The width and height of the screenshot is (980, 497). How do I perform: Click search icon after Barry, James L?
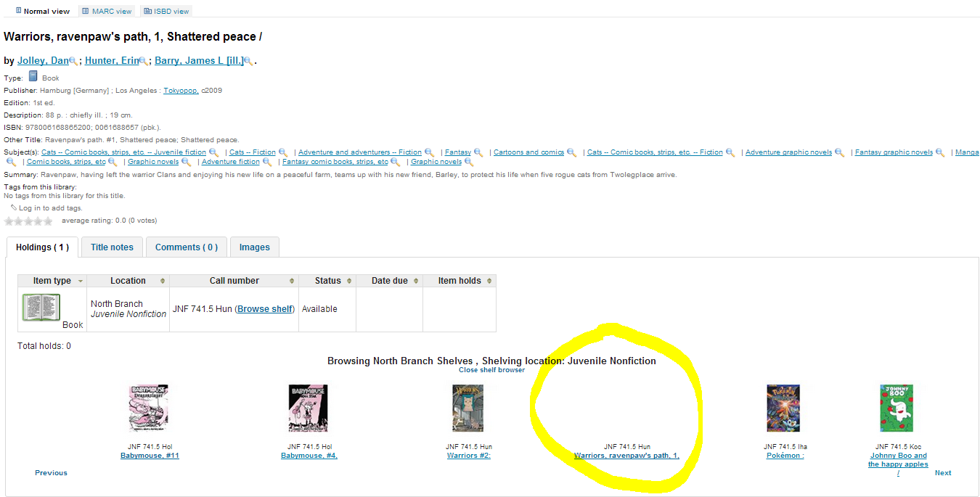pyautogui.click(x=248, y=62)
